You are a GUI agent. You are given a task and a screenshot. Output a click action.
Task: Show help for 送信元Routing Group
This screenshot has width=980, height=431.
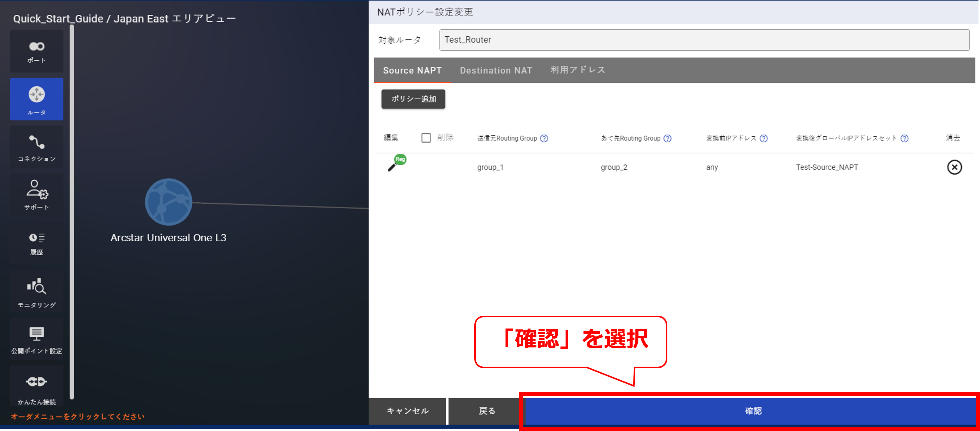pyautogui.click(x=544, y=138)
